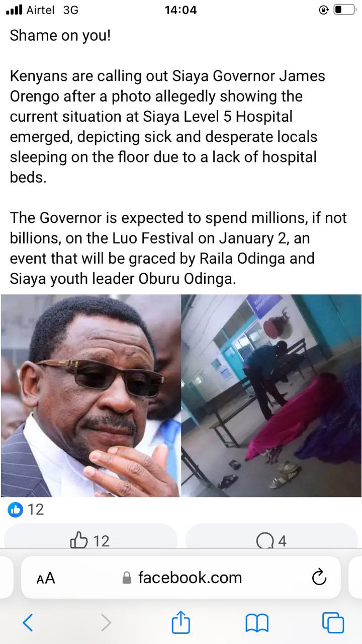The height and width of the screenshot is (644, 362).
Task: Open the Safari share sheet icon
Action: 181,621
